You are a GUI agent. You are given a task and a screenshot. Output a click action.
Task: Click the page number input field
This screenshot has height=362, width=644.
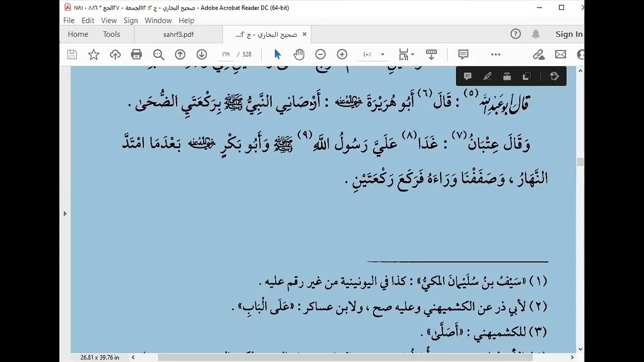click(225, 54)
